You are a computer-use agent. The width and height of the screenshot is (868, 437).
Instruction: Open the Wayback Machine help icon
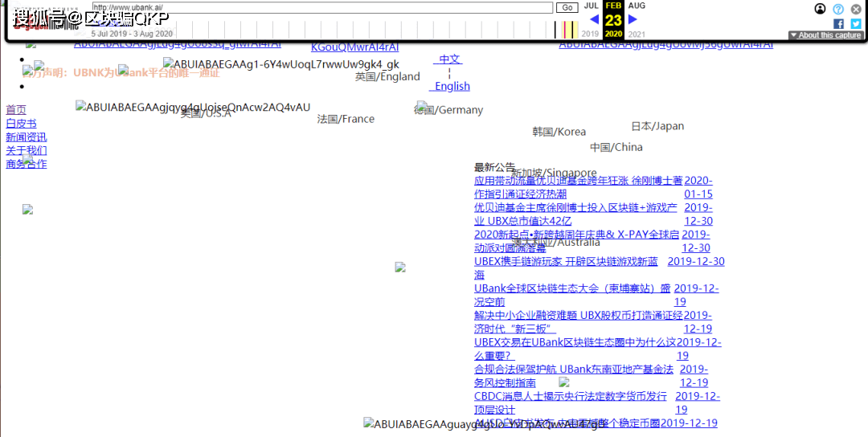click(x=838, y=9)
